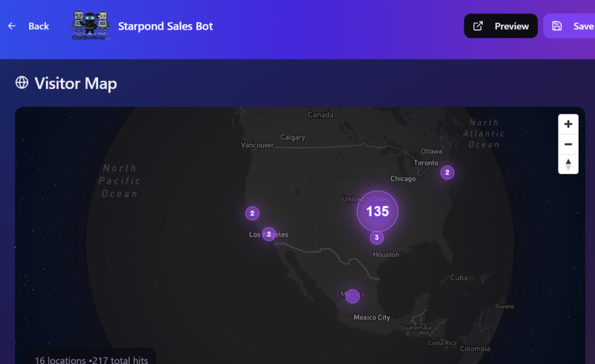The image size is (595, 364).
Task: Click the Starpond Sales Bot title
Action: pos(166,26)
